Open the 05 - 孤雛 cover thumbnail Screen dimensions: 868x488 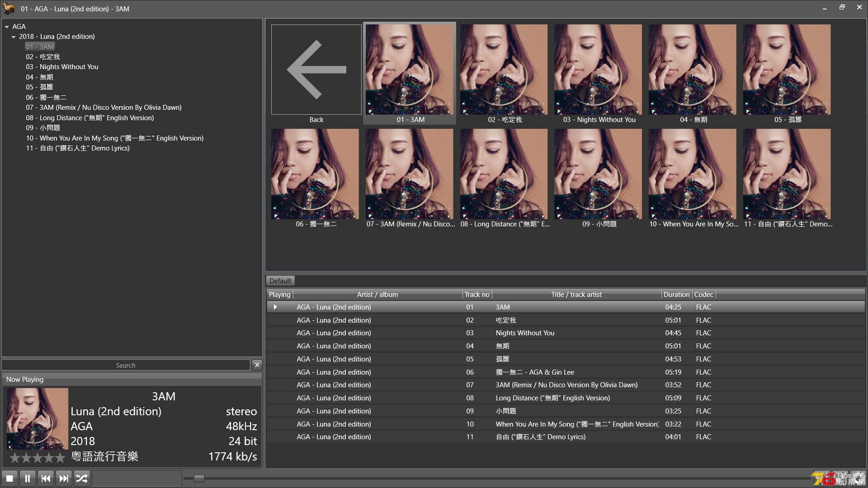click(x=787, y=70)
